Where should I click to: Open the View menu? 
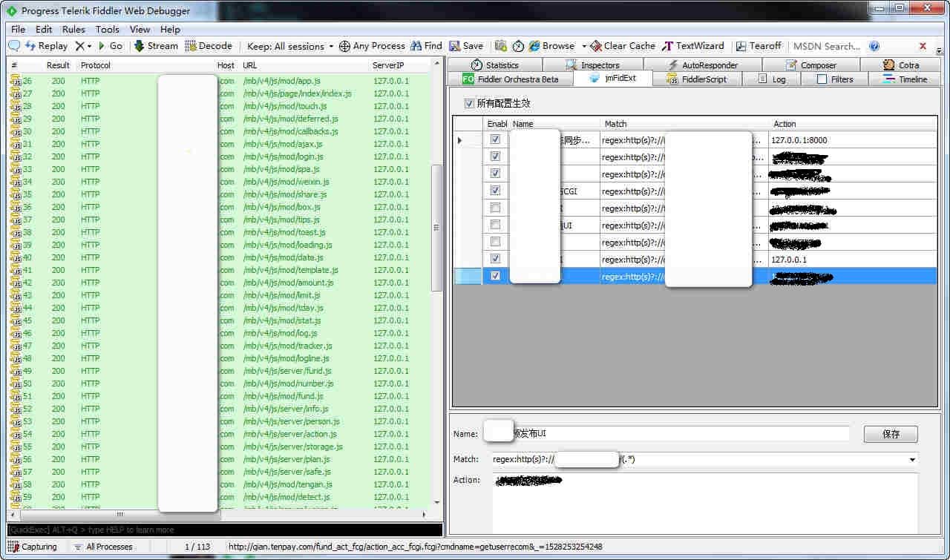pyautogui.click(x=140, y=30)
